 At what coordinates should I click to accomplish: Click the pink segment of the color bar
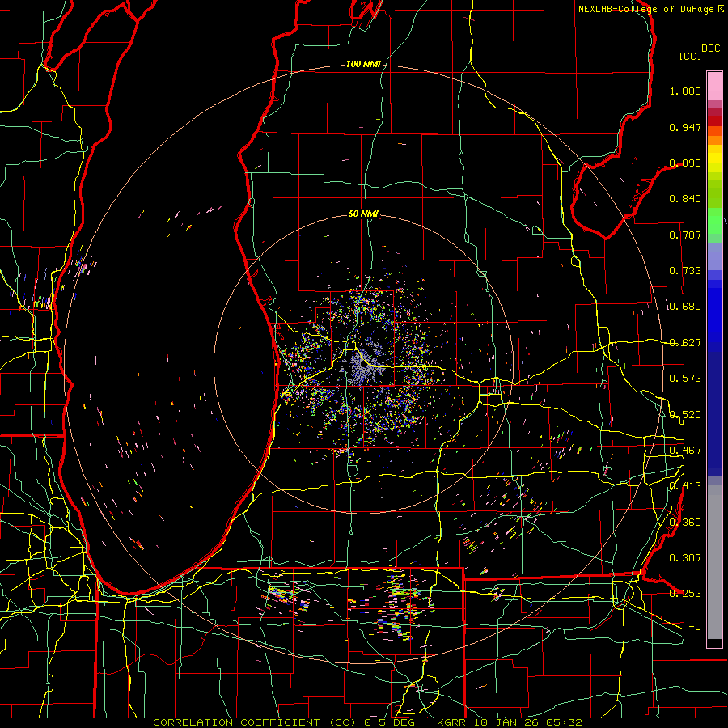(714, 86)
